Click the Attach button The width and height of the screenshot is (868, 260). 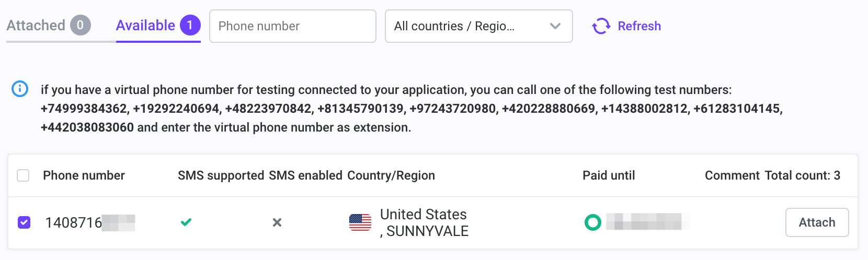click(817, 222)
